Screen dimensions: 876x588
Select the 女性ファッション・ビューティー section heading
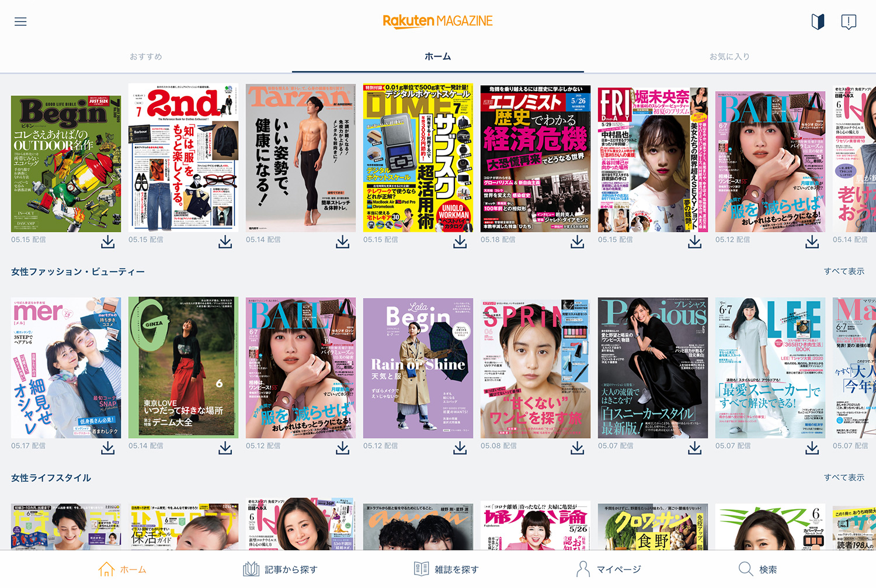(x=78, y=272)
